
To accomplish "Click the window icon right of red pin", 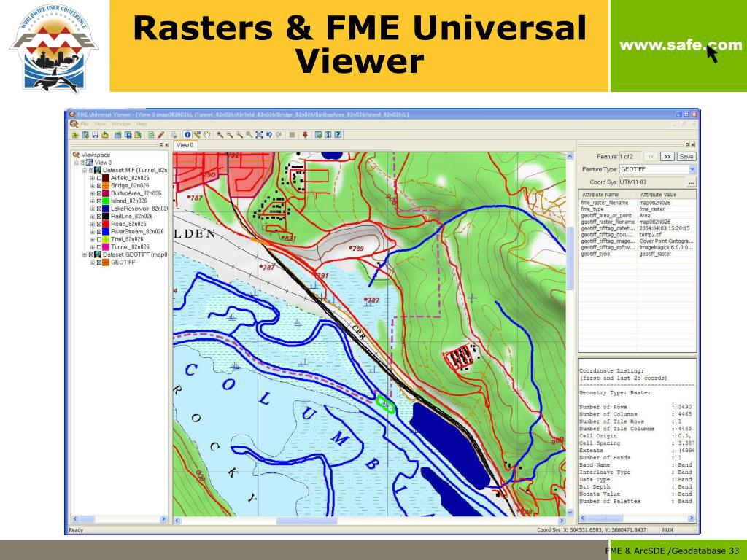I will 318,135.
